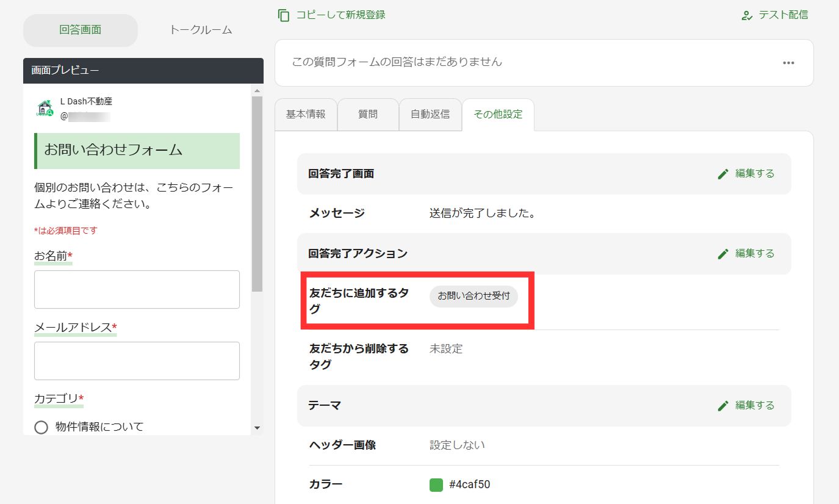Click コピーして新規登録 link
Image resolution: width=839 pixels, height=504 pixels.
coord(340,15)
